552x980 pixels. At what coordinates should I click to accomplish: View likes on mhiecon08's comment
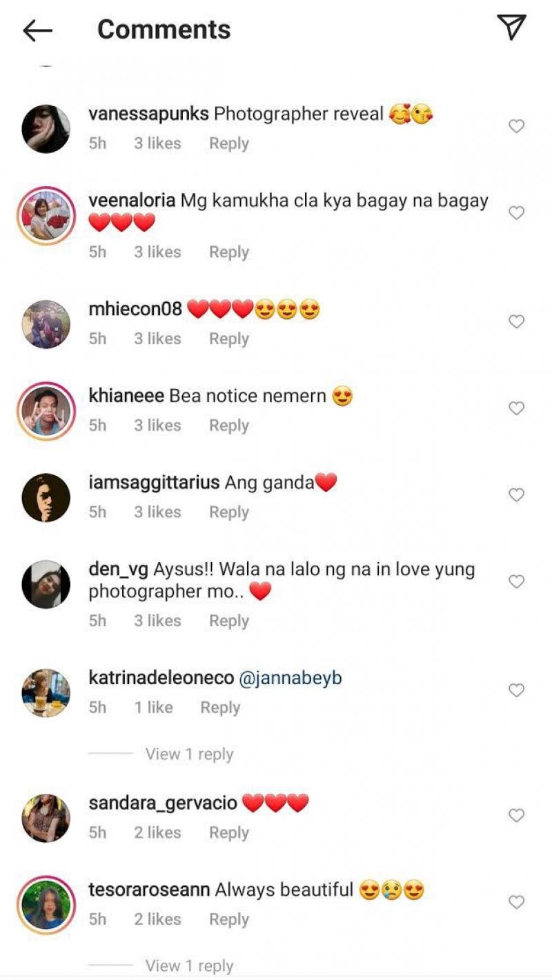[157, 339]
